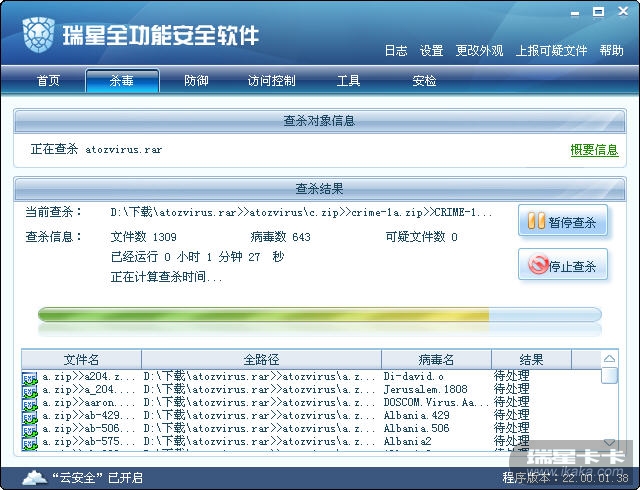Click file icon in ab-429 row

[x=29, y=417]
